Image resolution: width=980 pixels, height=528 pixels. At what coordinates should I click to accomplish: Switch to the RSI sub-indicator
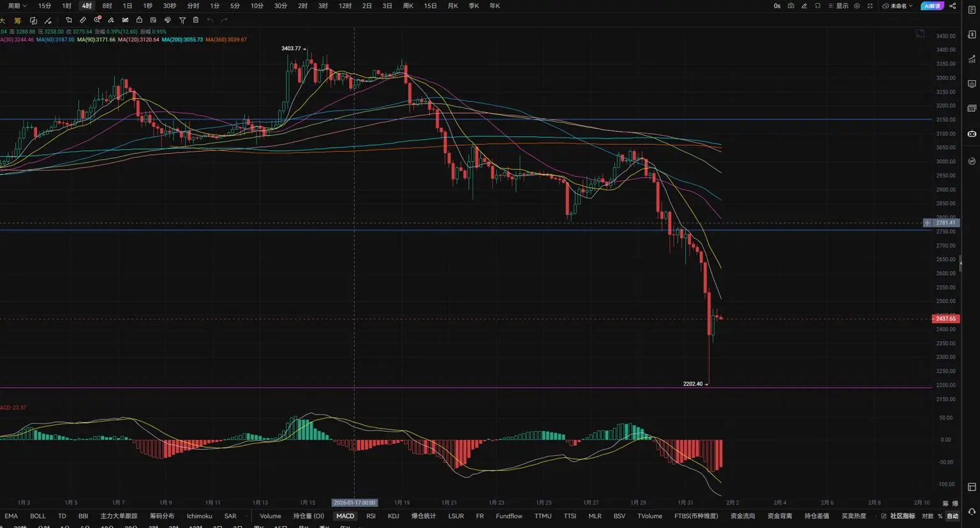(x=371, y=516)
